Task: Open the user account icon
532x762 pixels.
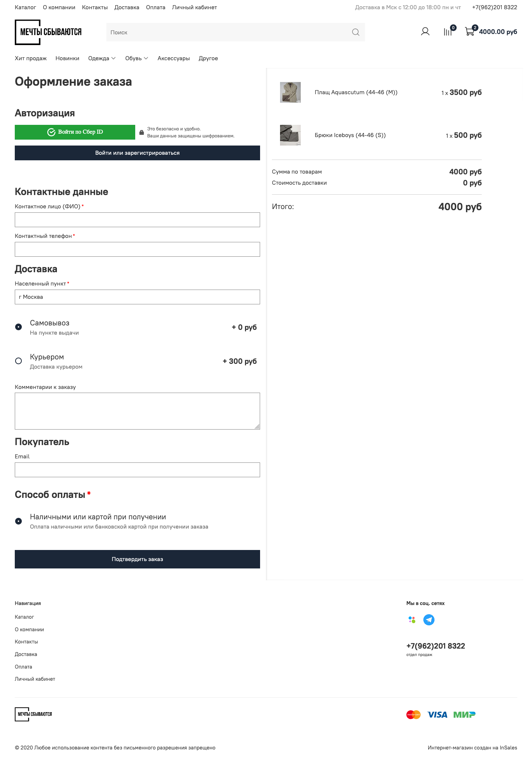Action: click(x=425, y=32)
